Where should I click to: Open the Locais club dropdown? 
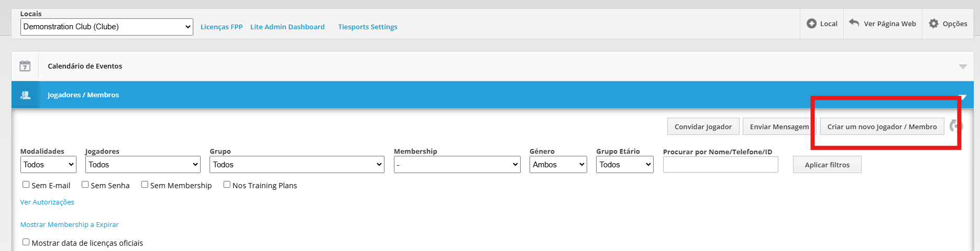[x=107, y=27]
